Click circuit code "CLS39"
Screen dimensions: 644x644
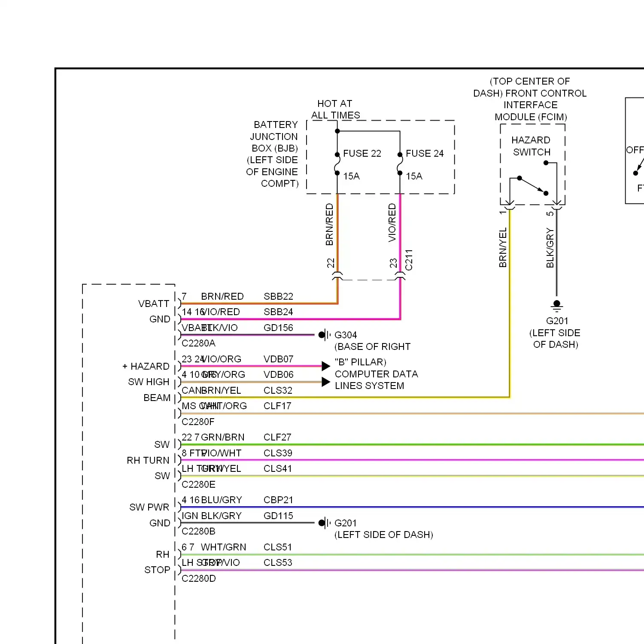pos(278,453)
